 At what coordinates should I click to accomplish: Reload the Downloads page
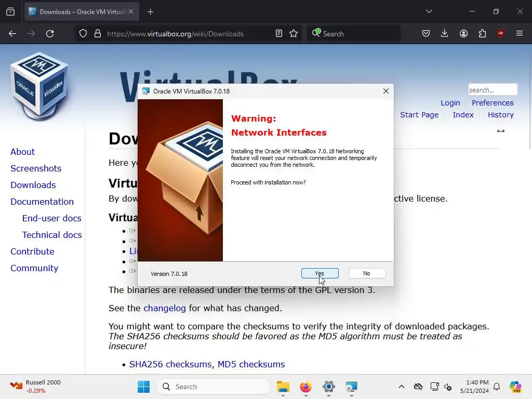pos(50,34)
